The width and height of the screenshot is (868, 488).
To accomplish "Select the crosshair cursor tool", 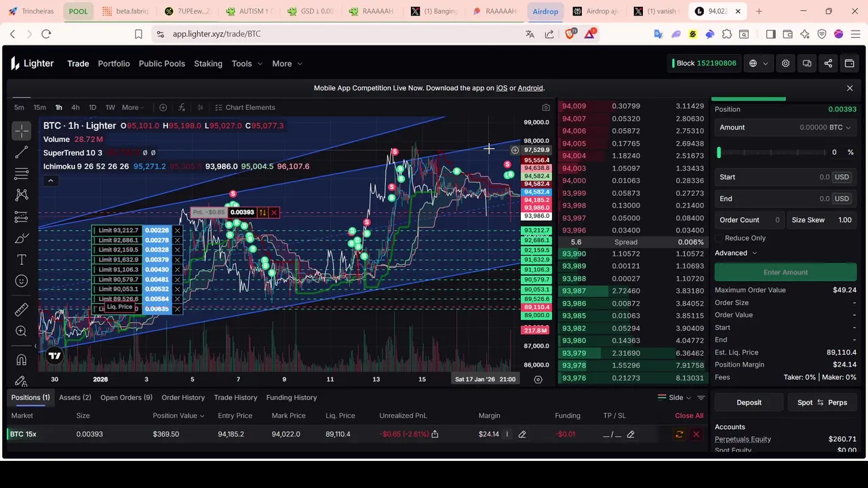I will click(x=21, y=130).
